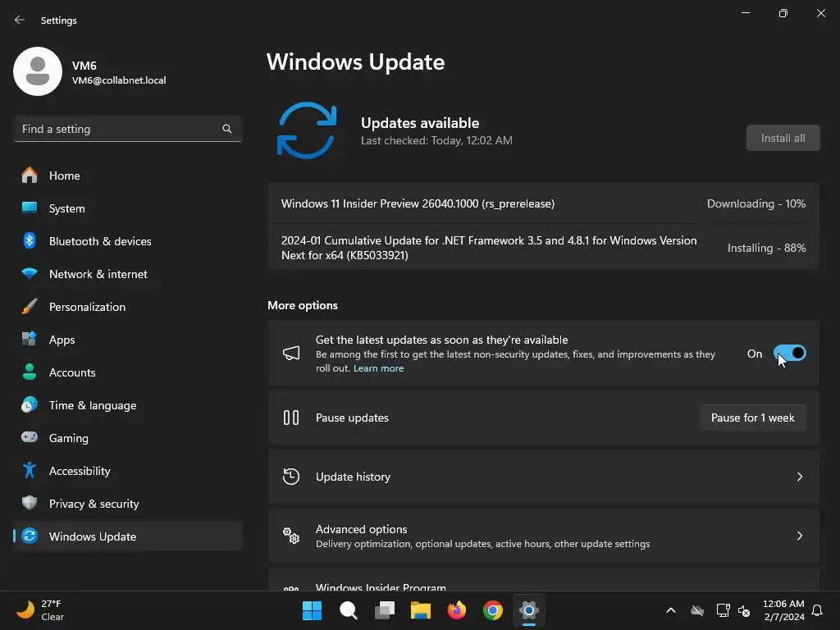Open the weather widget showing 27°F
This screenshot has width=840, height=630.
[41, 610]
